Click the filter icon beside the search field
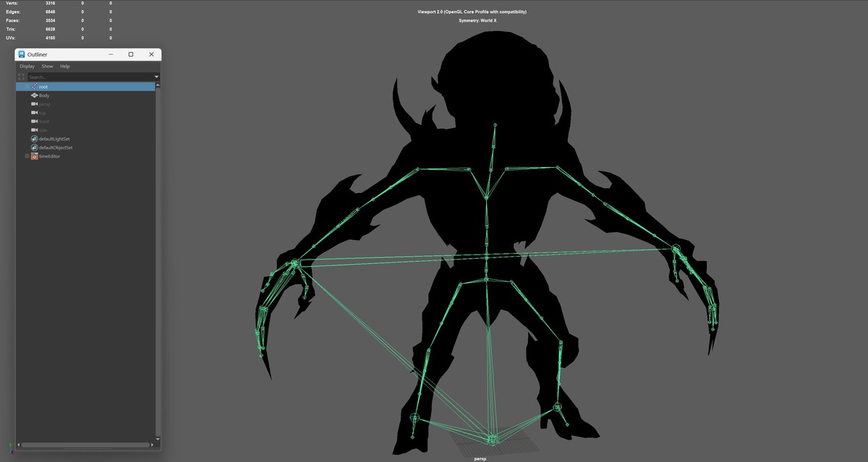The image size is (868, 462). [x=22, y=77]
